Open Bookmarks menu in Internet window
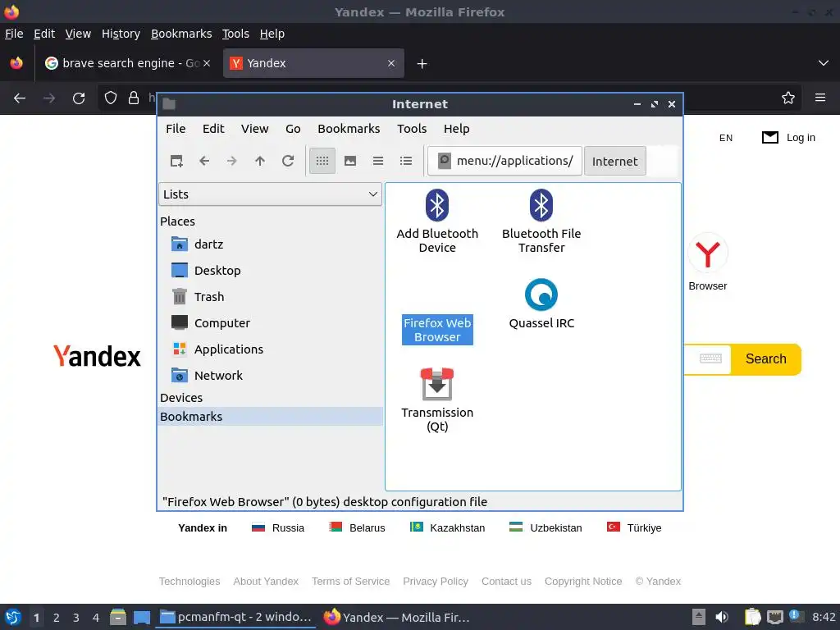This screenshot has height=630, width=840. [349, 129]
